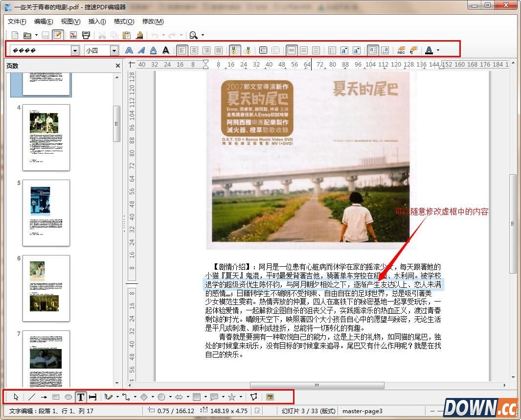Open the Print tool icon
521x420 pixels.
87,35
